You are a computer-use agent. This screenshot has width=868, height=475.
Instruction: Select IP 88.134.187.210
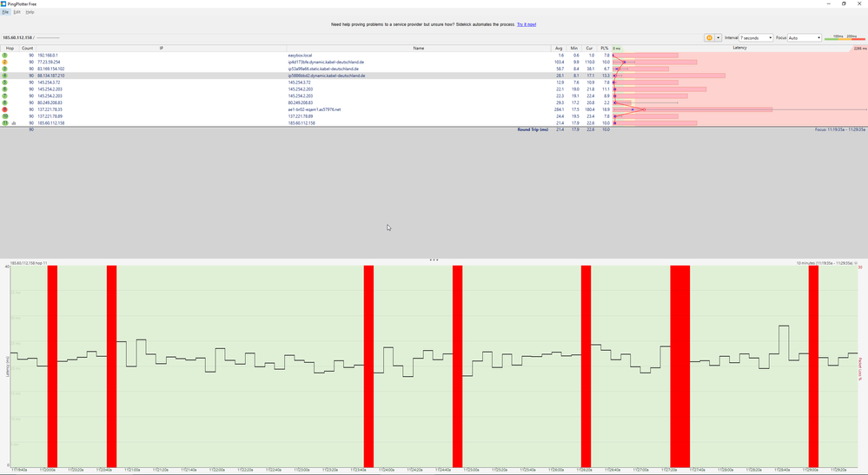51,76
